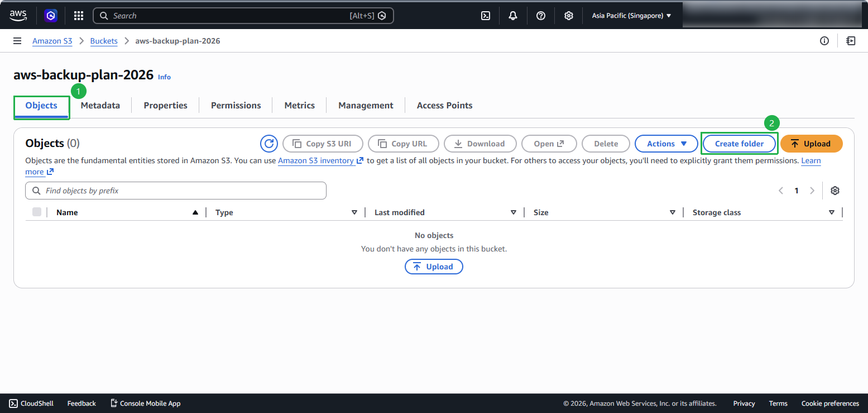Focus the Find objects by prefix field
The width and height of the screenshot is (868, 413).
click(x=176, y=191)
